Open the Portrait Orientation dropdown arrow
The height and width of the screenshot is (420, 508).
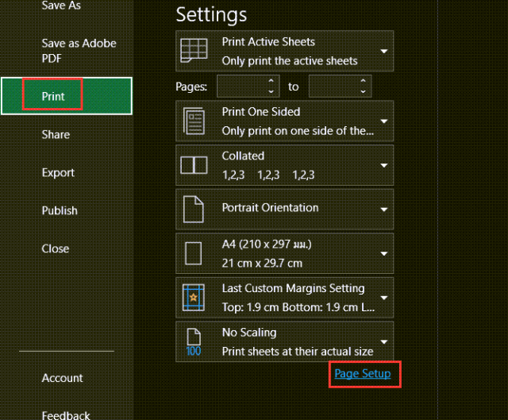tap(384, 210)
